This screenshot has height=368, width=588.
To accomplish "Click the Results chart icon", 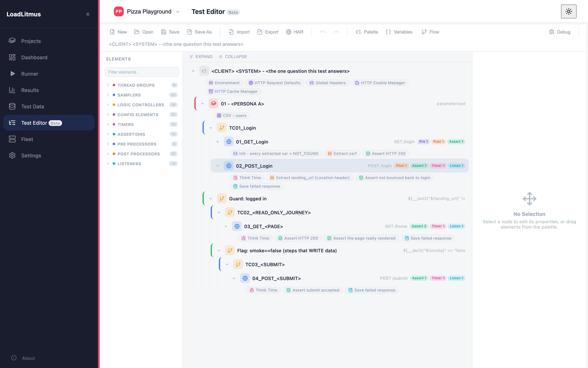I will click(12, 90).
